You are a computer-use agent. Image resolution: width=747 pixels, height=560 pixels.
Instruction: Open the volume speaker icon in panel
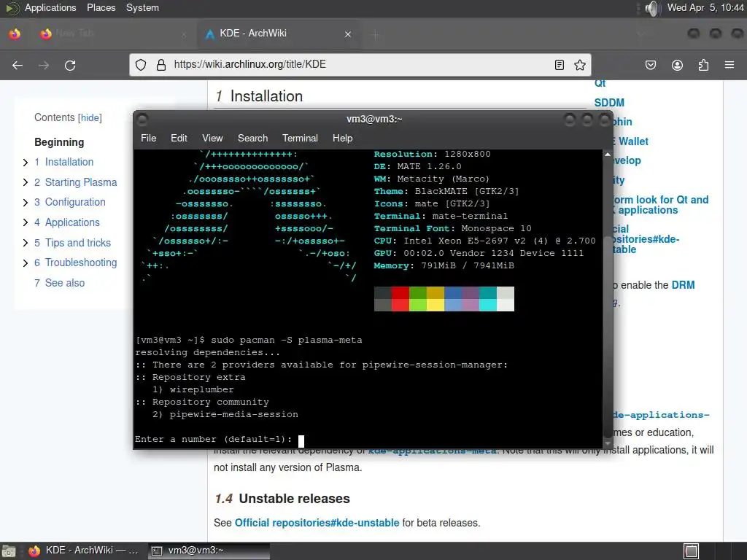(652, 8)
